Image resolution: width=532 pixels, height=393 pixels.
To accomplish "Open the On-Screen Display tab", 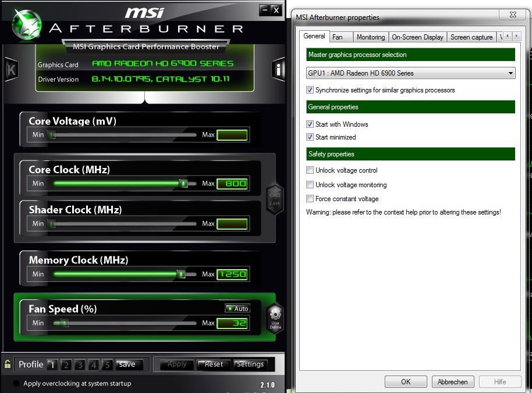I will point(417,37).
